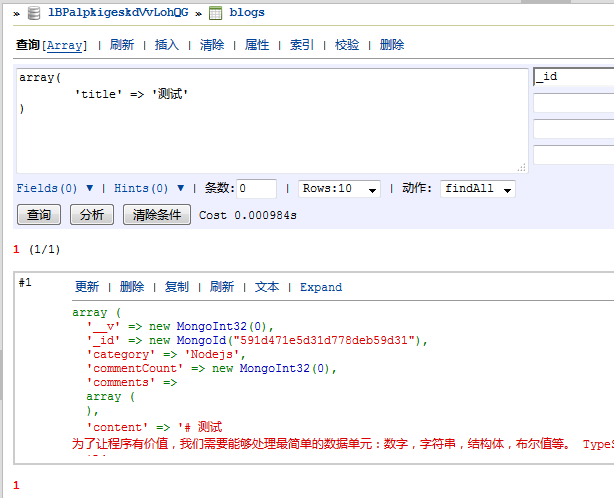Click the 校验 (validate) menu item
This screenshot has height=498, width=614.
click(347, 45)
